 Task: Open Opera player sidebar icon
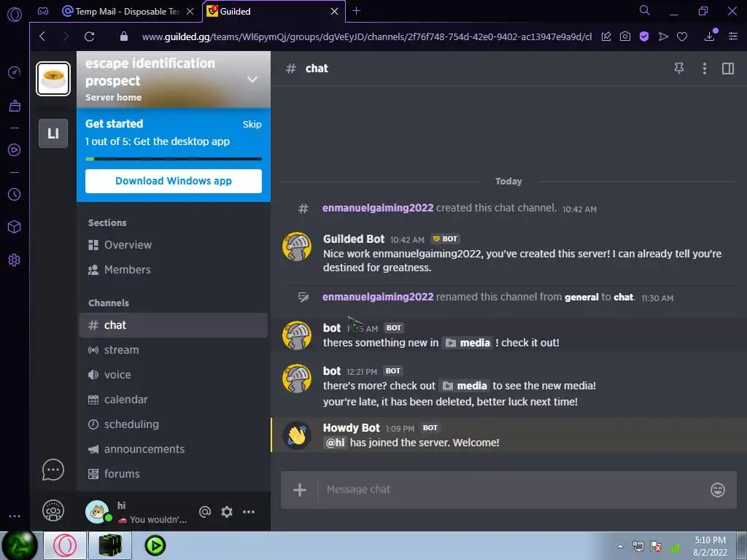[15, 150]
